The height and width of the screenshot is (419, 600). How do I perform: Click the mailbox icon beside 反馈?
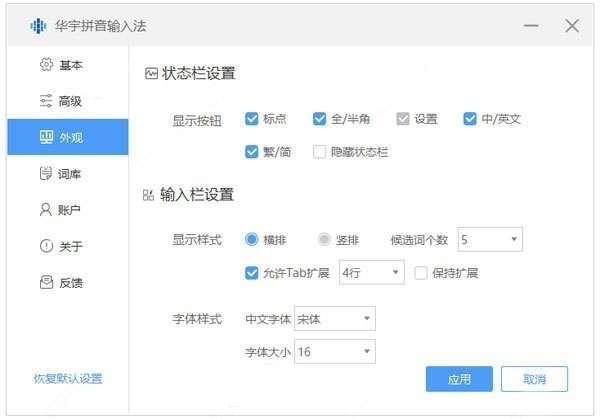coord(46,282)
